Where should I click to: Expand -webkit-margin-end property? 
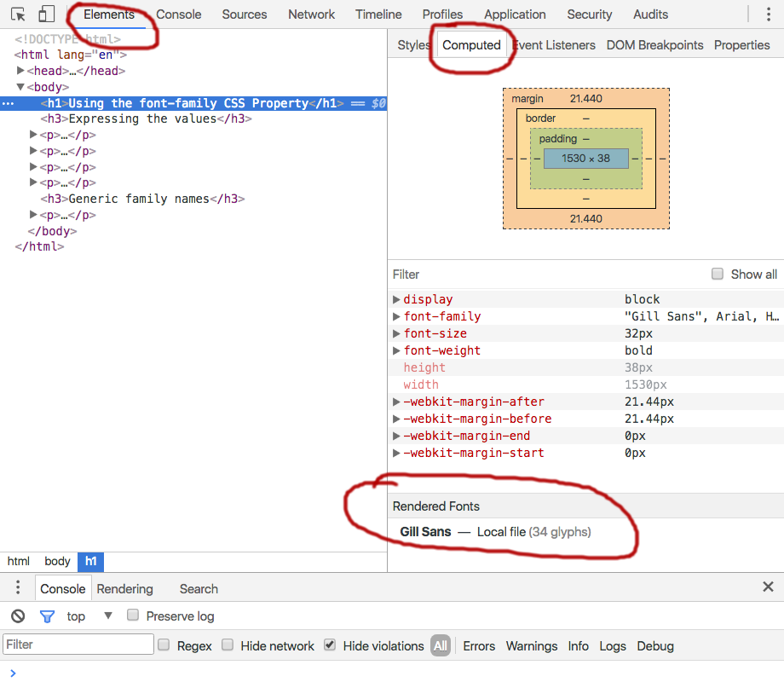pyautogui.click(x=396, y=436)
